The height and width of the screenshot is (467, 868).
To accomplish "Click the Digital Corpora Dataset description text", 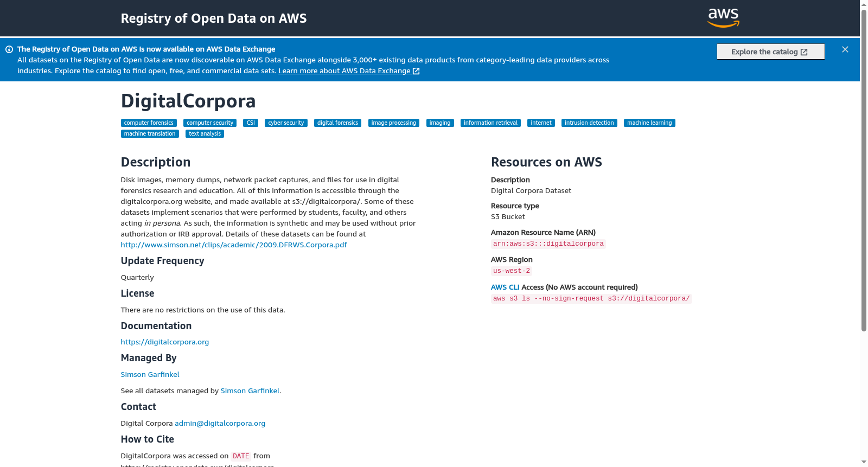I will pos(531,191).
